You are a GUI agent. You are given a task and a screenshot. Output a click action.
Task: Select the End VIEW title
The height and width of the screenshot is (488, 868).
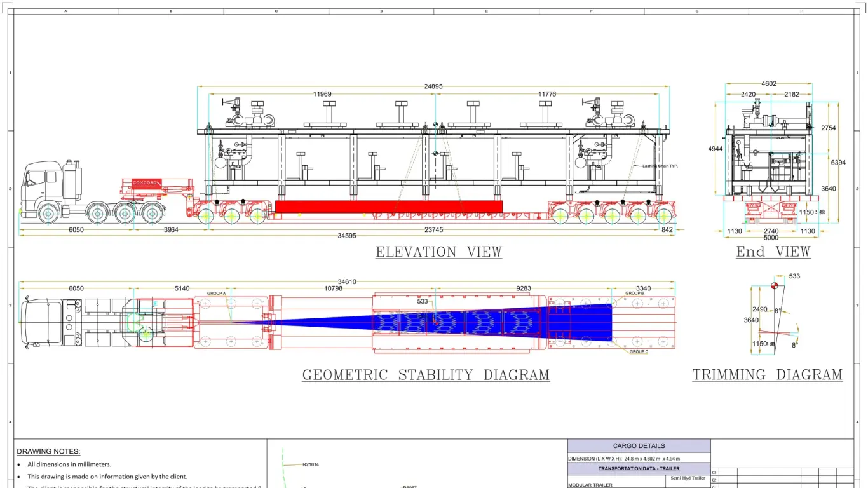(x=773, y=252)
